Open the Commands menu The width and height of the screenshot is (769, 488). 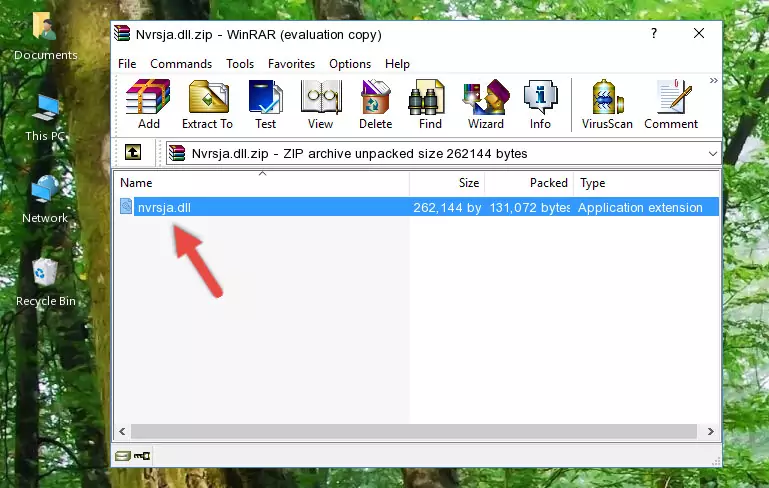(181, 64)
